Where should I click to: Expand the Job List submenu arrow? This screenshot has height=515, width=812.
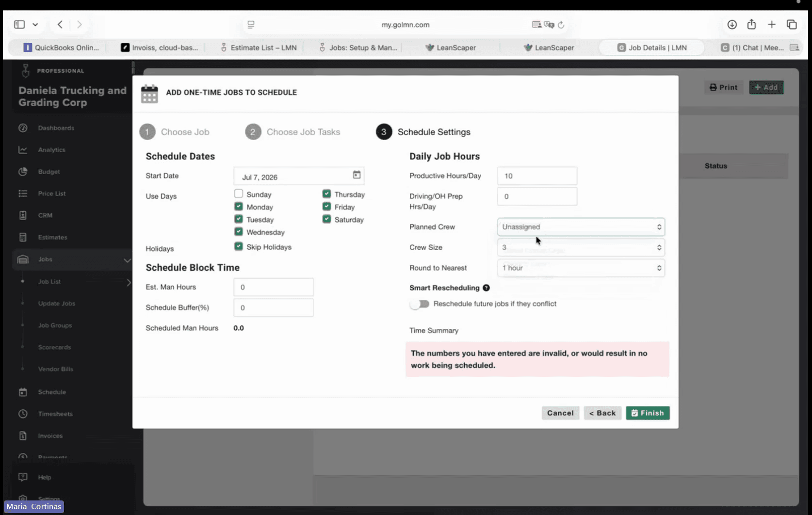[x=129, y=282]
